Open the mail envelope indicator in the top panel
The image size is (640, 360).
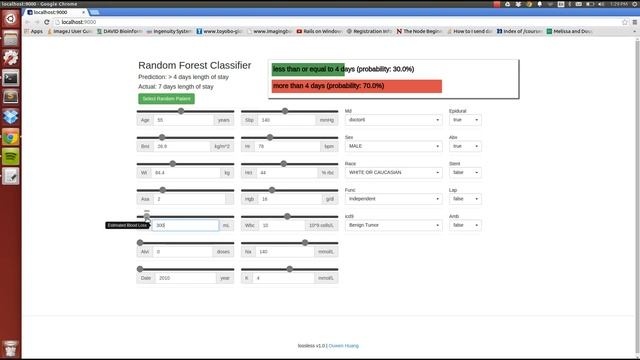click(x=579, y=4)
